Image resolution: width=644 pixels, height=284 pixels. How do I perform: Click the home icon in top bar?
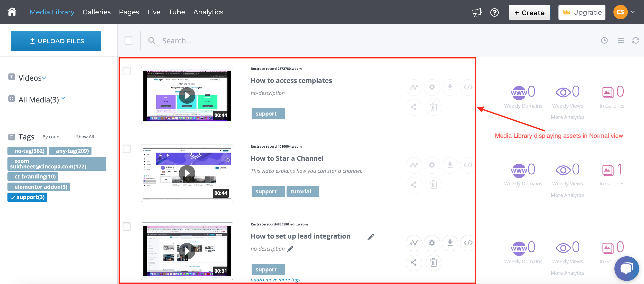coord(12,12)
